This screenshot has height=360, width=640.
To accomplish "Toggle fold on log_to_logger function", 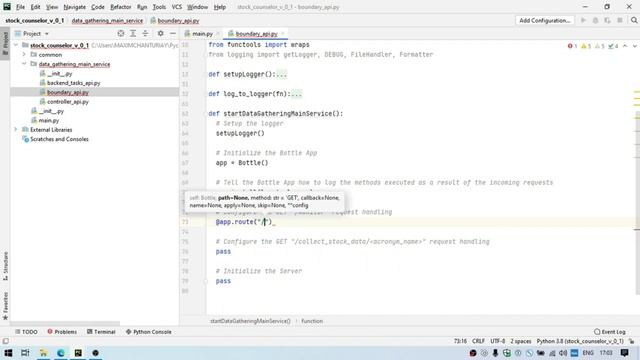I will click(x=206, y=94).
